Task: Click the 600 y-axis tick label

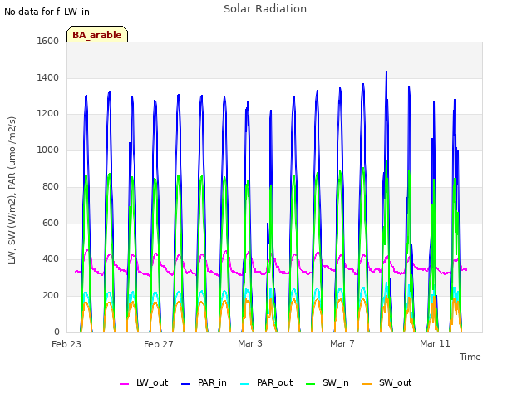Action: pos(51,223)
